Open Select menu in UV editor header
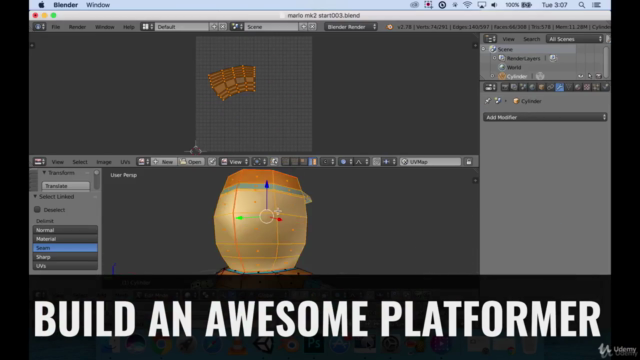 [x=80, y=162]
